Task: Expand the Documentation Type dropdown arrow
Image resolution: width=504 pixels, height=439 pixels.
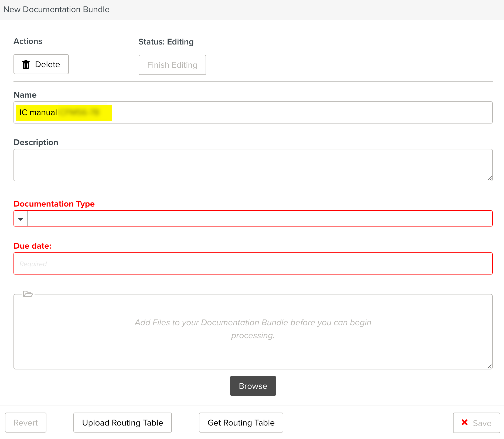Action: [x=21, y=219]
